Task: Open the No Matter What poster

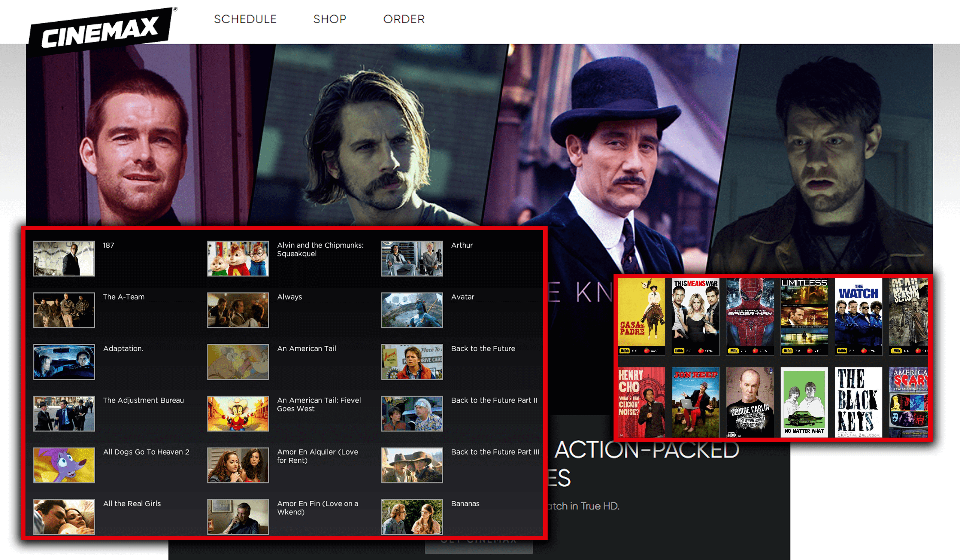Action: click(804, 402)
